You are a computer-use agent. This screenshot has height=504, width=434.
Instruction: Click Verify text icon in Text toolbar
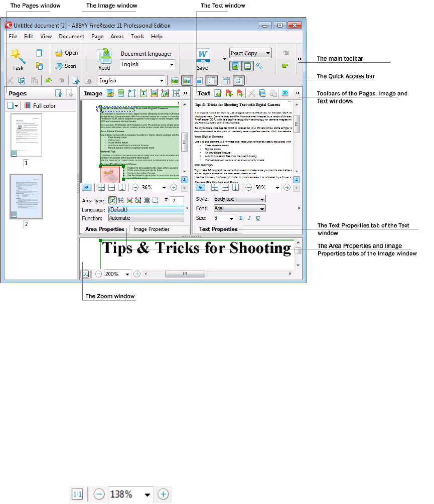click(x=218, y=93)
